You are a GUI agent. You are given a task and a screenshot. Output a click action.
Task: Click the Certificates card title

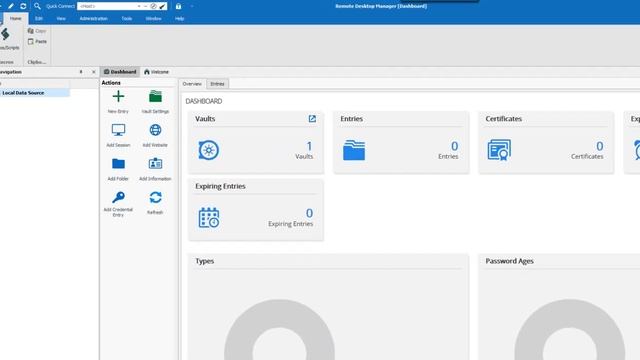[504, 119]
